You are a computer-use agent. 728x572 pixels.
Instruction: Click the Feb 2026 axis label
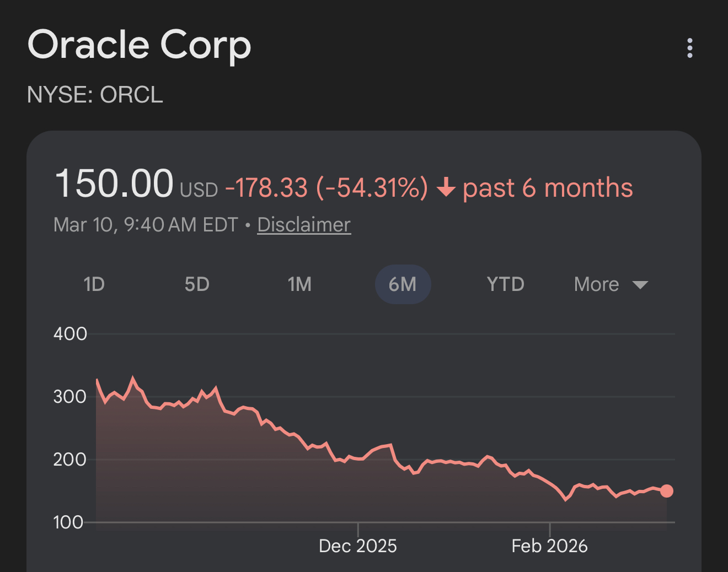pos(549,546)
